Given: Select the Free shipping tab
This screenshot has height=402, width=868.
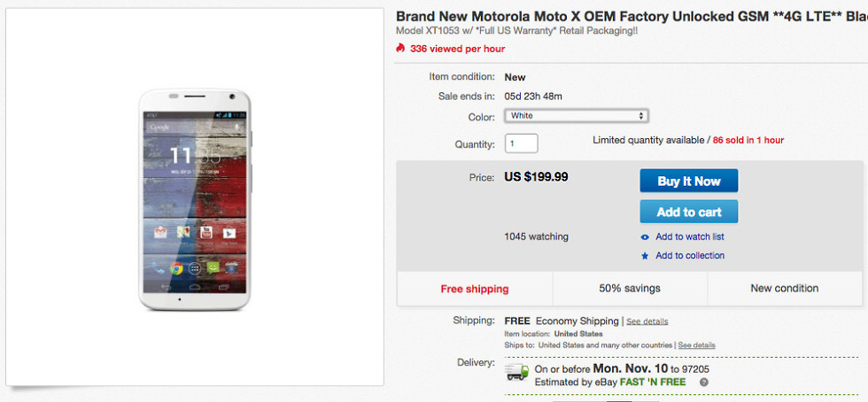Looking at the screenshot, I should pos(475,289).
